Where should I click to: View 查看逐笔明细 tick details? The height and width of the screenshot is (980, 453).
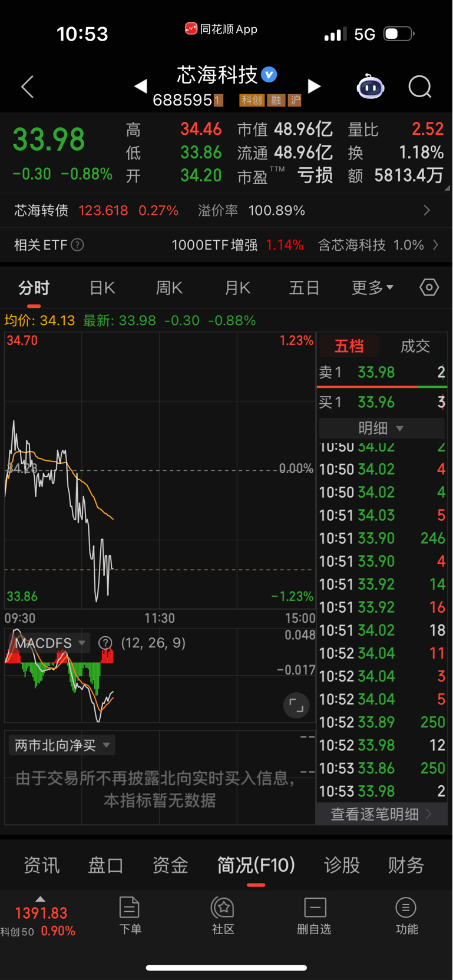(382, 814)
